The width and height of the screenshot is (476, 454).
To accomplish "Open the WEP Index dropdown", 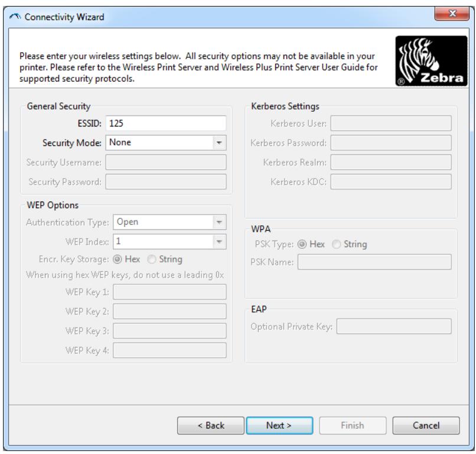I will point(169,242).
